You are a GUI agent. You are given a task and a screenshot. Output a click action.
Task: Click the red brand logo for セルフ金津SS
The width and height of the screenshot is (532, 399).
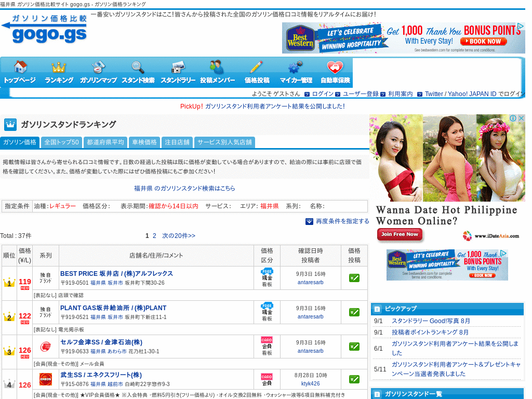46,347
